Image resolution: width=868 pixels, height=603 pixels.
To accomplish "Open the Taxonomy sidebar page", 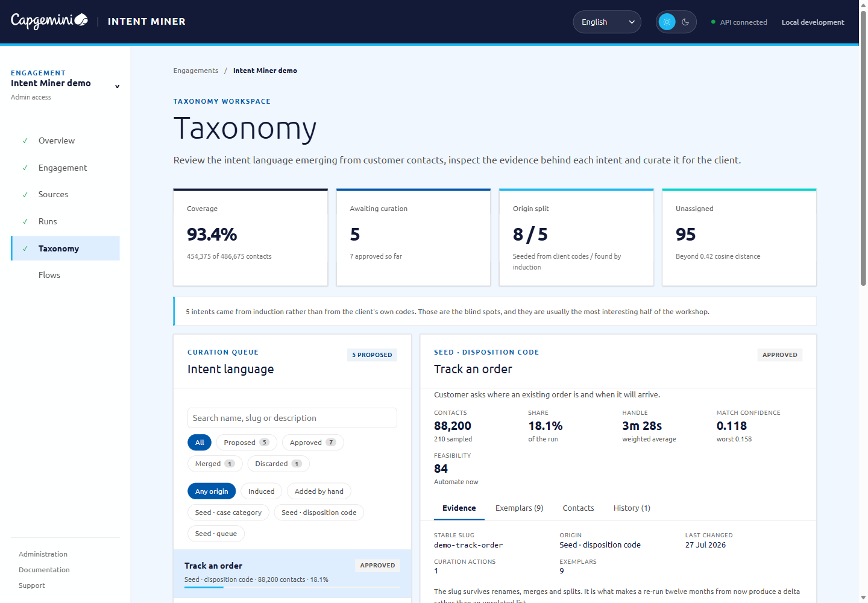I will click(x=65, y=248).
